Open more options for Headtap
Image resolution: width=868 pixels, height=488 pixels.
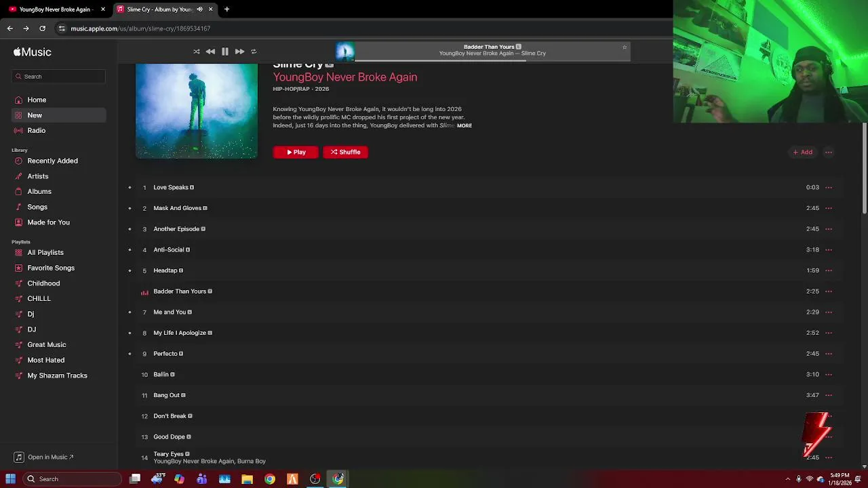[829, 270]
